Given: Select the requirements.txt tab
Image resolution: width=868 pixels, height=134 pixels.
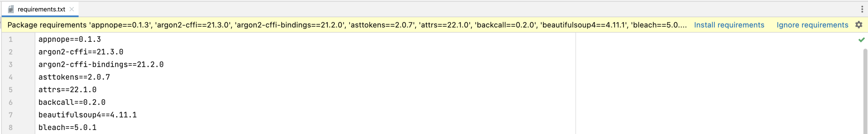Looking at the screenshot, I should pyautogui.click(x=40, y=9).
